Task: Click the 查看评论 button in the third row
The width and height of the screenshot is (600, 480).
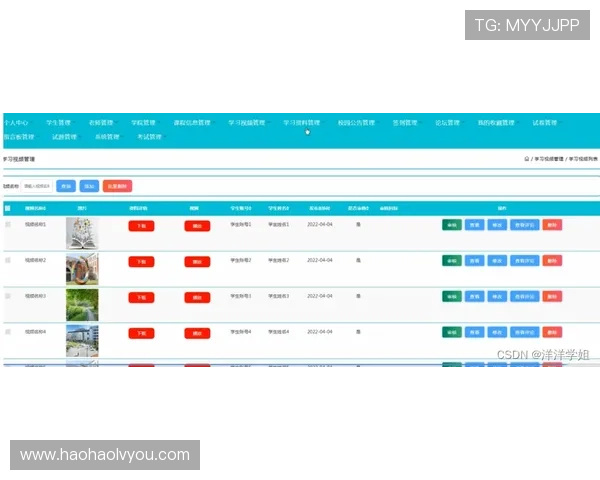Action: point(524,297)
